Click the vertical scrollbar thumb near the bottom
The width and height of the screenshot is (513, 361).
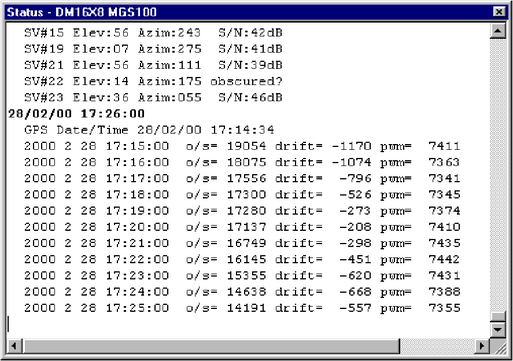tap(498, 317)
